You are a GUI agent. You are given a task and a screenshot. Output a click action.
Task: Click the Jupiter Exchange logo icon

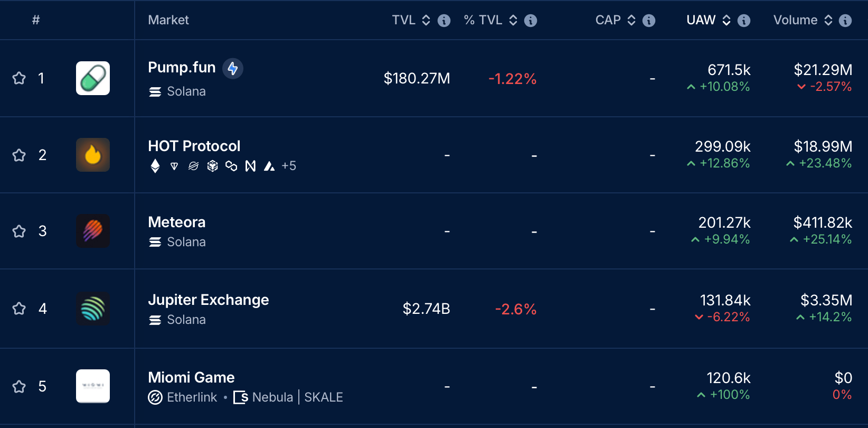(x=93, y=309)
